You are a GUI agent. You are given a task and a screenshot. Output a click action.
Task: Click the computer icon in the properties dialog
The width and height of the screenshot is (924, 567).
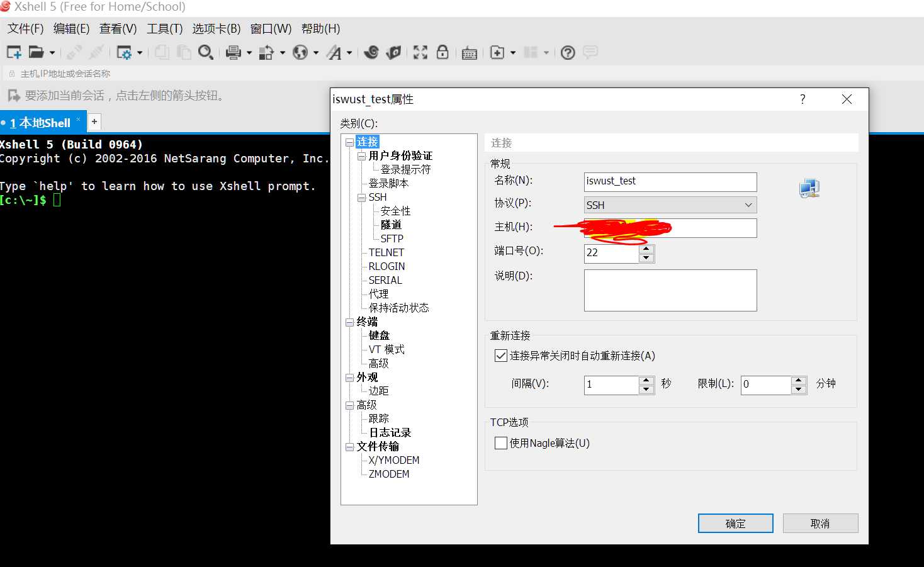click(809, 188)
